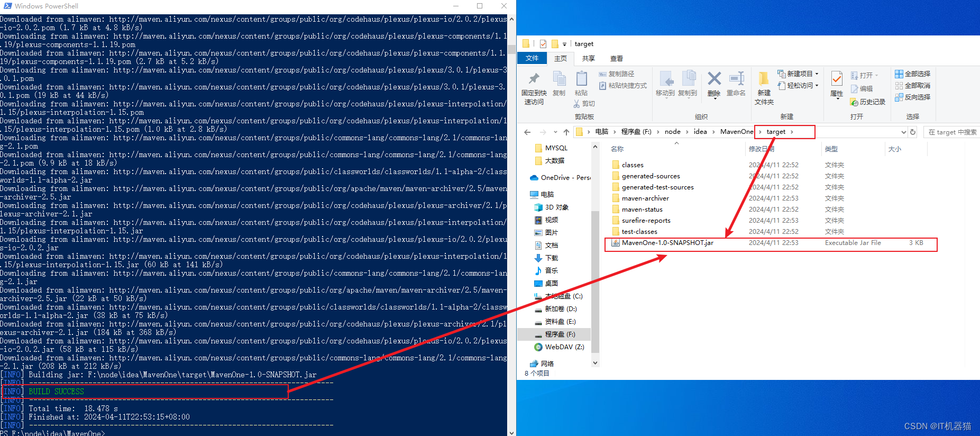The height and width of the screenshot is (436, 980).
Task: Click the Copy (复制) ribbon icon
Action: [x=559, y=79]
